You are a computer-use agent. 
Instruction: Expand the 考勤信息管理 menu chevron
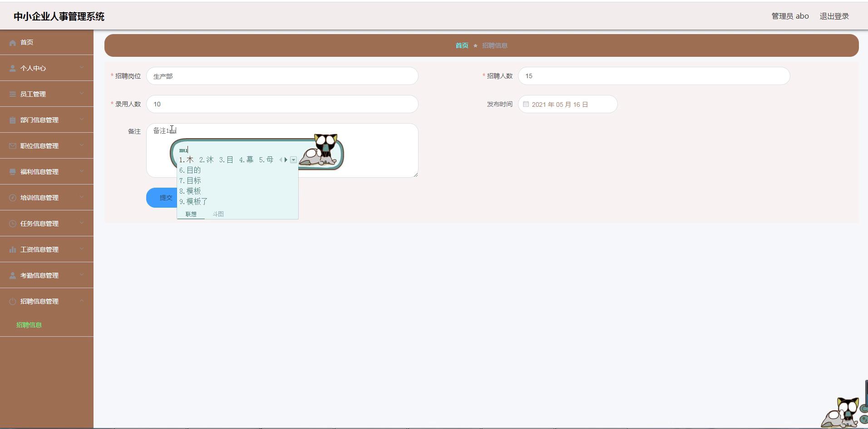coord(82,275)
